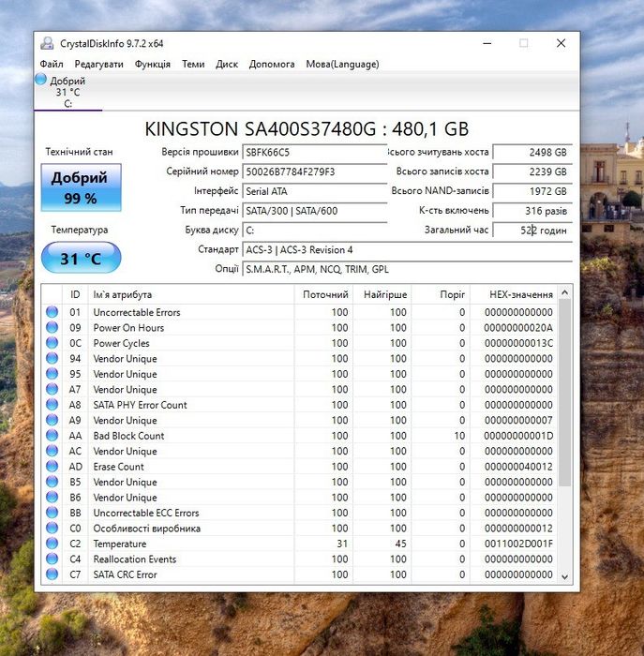Click the Найгірше column header
This screenshot has height=656, width=644.
(382, 294)
